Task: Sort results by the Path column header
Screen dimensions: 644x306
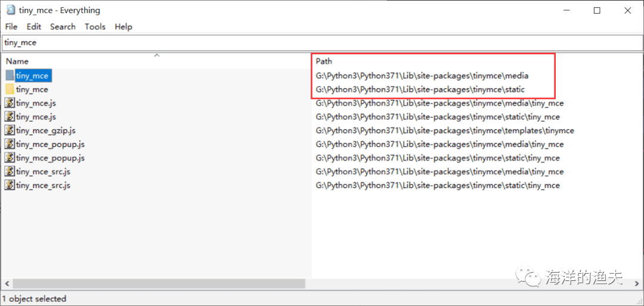Action: (476, 61)
